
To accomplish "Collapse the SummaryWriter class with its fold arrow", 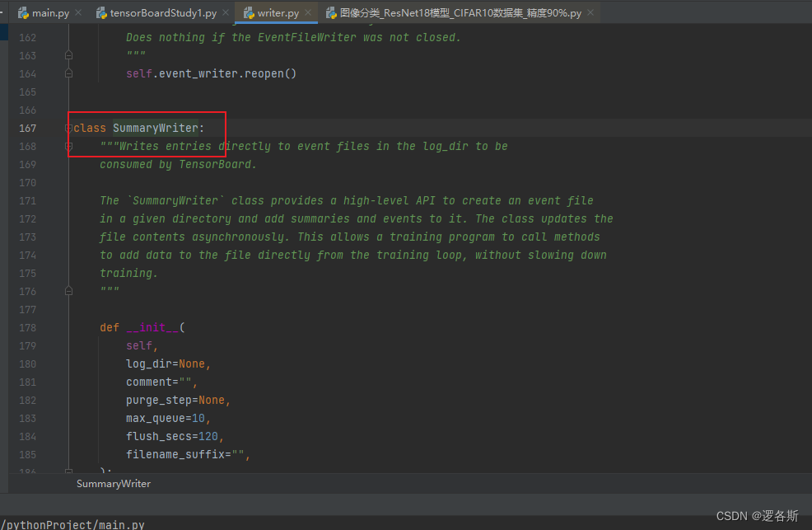I will pos(69,128).
